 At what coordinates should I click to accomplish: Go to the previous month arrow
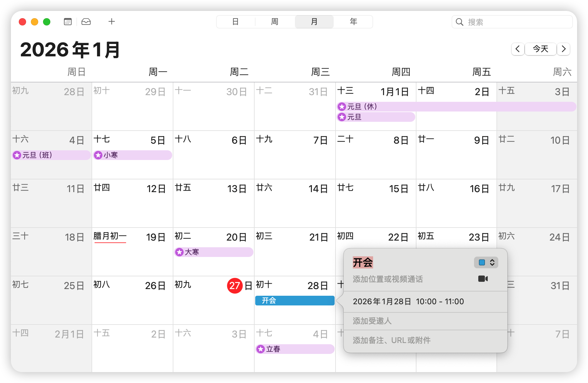click(x=518, y=49)
